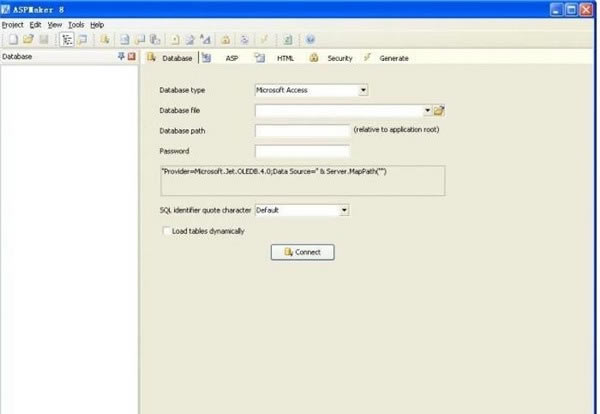Click inside the Database file text box

pos(339,111)
